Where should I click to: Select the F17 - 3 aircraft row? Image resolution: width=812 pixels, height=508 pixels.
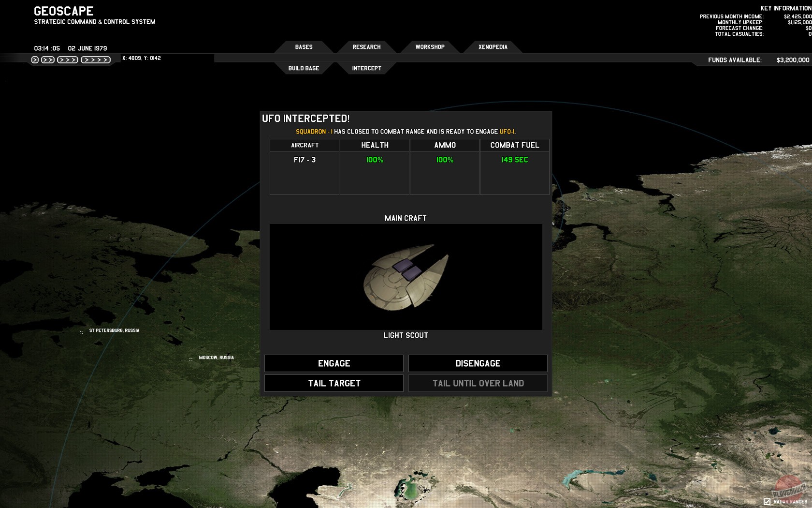304,160
